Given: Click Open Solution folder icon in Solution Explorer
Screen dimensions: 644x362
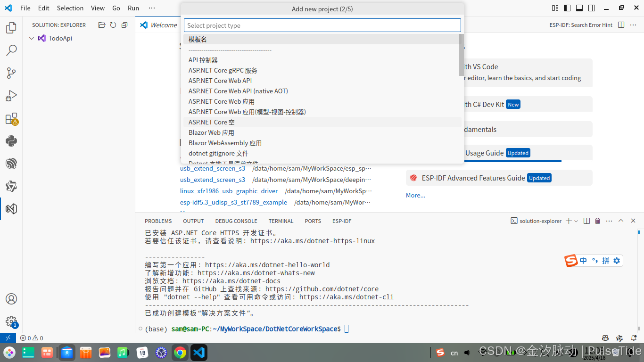Looking at the screenshot, I should click(x=101, y=25).
